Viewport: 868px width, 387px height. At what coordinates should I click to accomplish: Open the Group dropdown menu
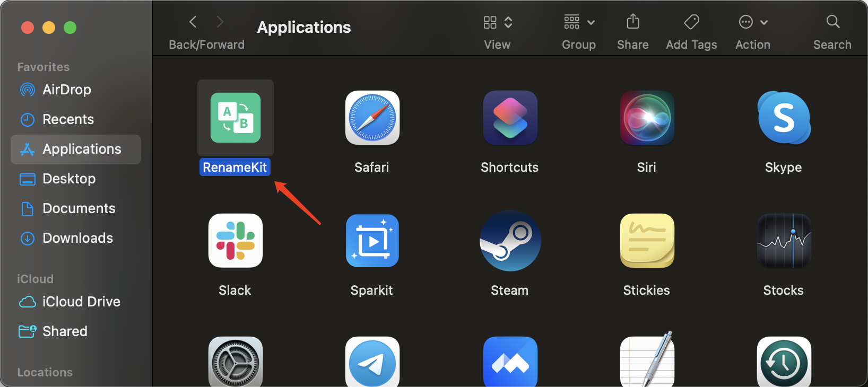tap(579, 22)
